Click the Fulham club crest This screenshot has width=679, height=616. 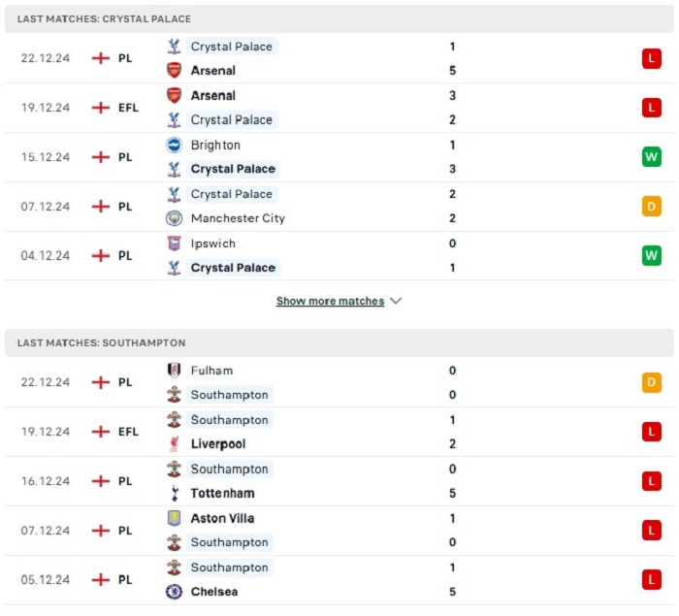click(x=174, y=371)
